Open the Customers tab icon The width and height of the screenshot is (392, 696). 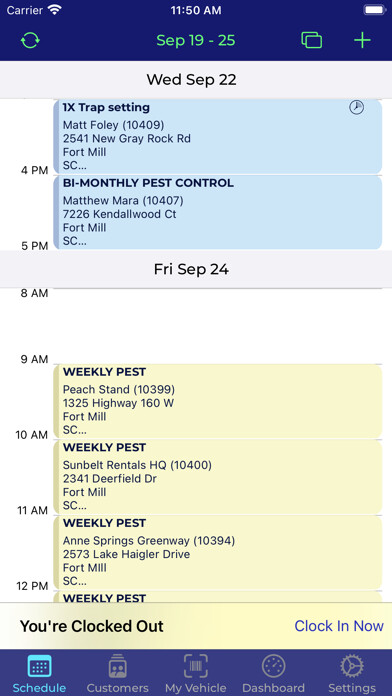point(118,667)
